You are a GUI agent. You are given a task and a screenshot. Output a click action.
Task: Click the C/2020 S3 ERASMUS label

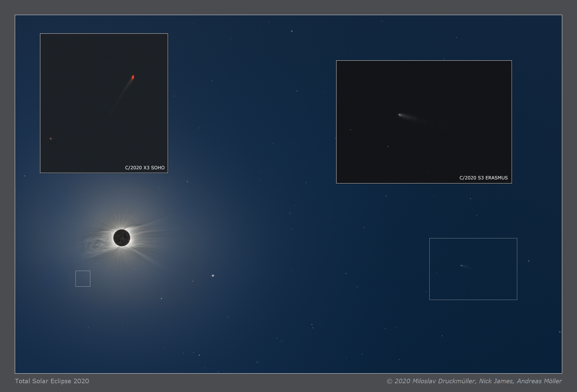point(483,178)
